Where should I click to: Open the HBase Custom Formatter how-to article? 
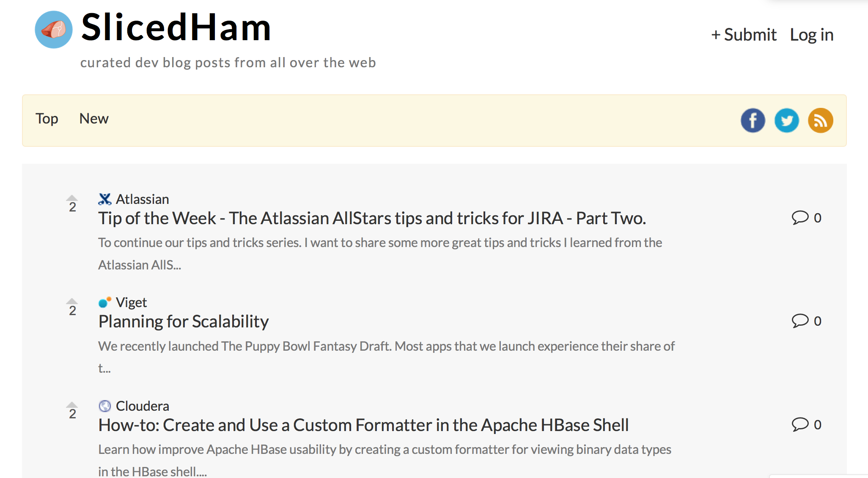pyautogui.click(x=363, y=425)
